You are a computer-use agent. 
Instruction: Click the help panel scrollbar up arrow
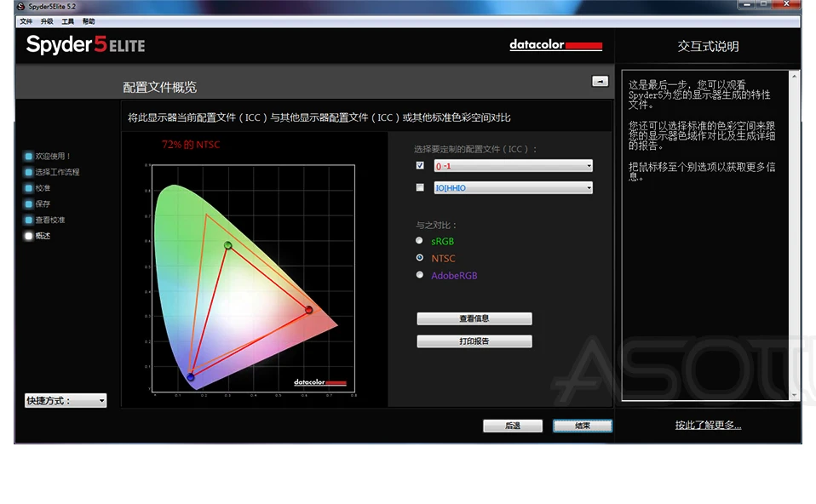[794, 76]
